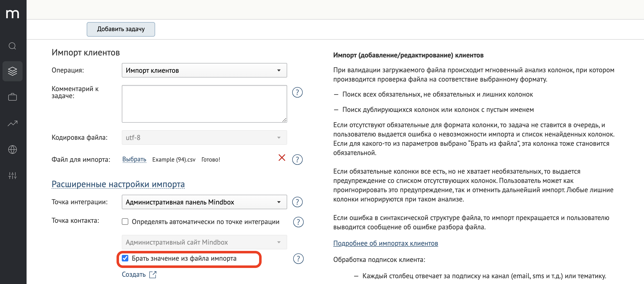Open the briefcase sidebar section
The height and width of the screenshot is (284, 644).
tap(13, 97)
